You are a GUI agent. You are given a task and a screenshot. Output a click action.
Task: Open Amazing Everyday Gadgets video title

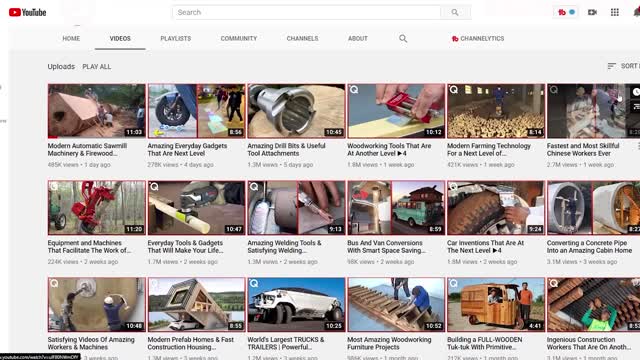pos(187,149)
